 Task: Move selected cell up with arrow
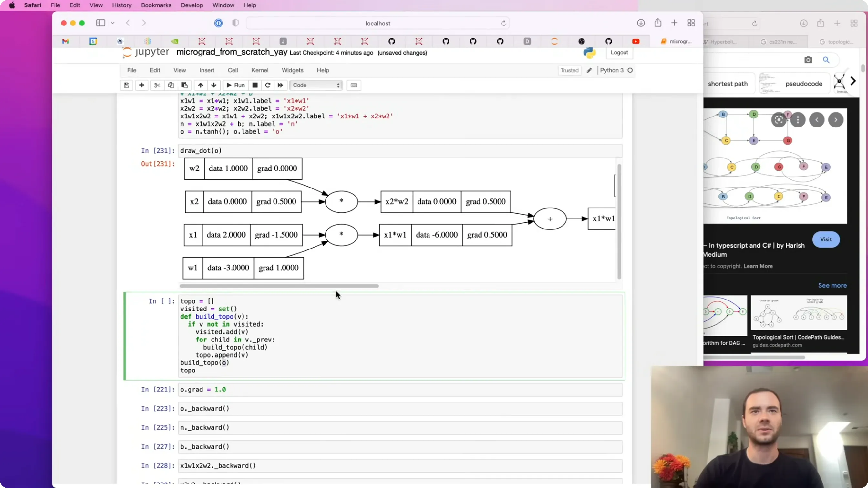(x=201, y=85)
